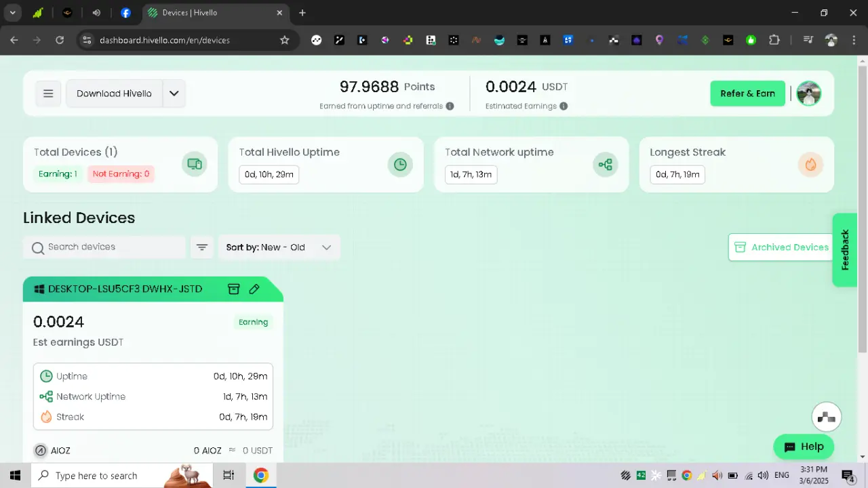Click the 0 AIOZ balance text

point(208,451)
